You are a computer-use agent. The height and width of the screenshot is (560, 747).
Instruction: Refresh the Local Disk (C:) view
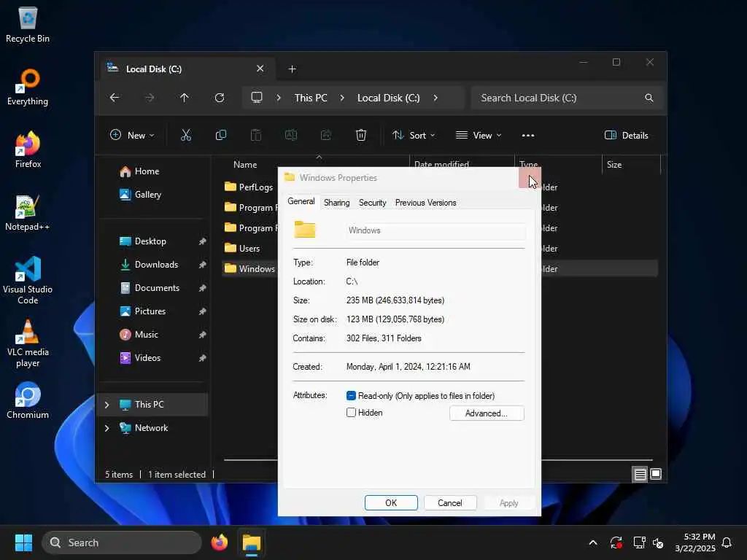(220, 98)
